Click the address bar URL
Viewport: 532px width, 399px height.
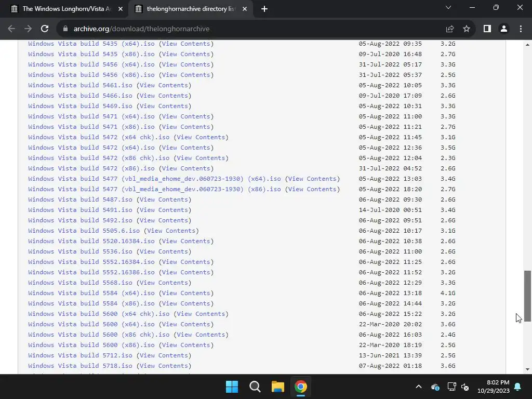[141, 29]
